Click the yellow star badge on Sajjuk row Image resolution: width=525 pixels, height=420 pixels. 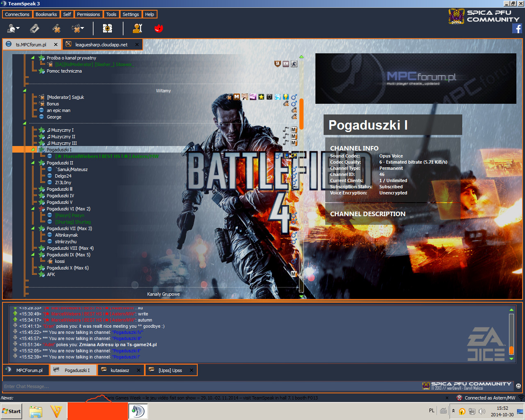point(261,97)
